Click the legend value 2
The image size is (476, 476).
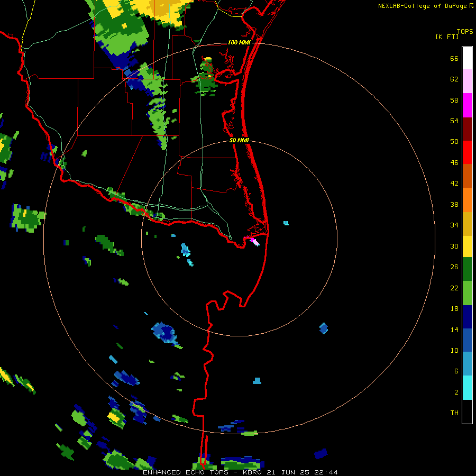point(456,392)
